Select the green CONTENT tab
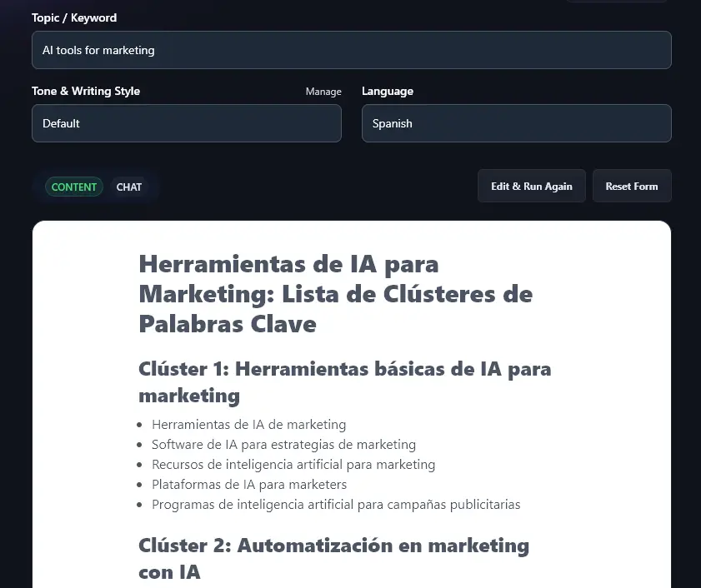Viewport: 701px width, 588px height. click(x=73, y=187)
